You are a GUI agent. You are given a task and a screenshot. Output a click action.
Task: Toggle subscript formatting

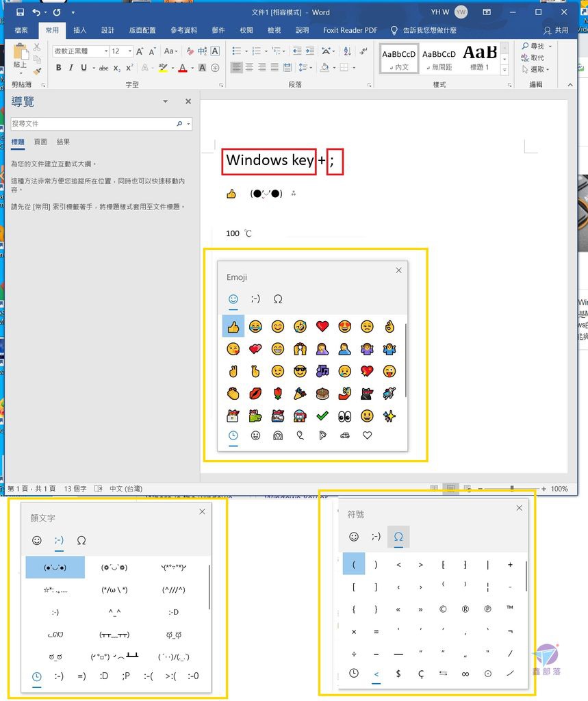point(116,68)
